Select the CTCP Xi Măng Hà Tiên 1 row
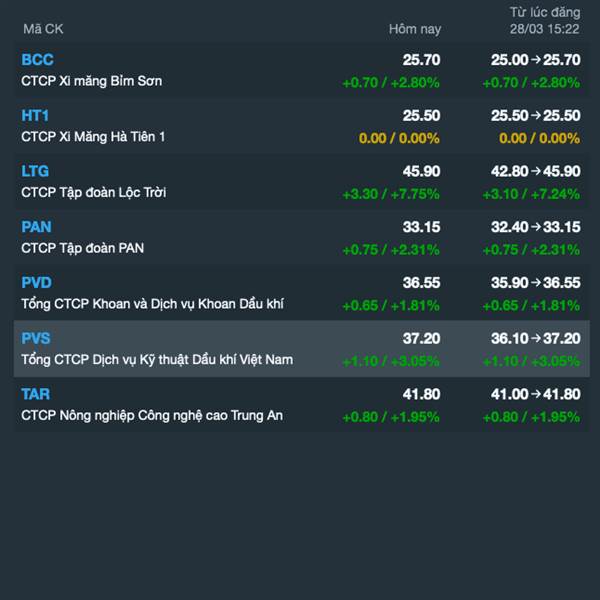This screenshot has height=600, width=600. (302, 126)
